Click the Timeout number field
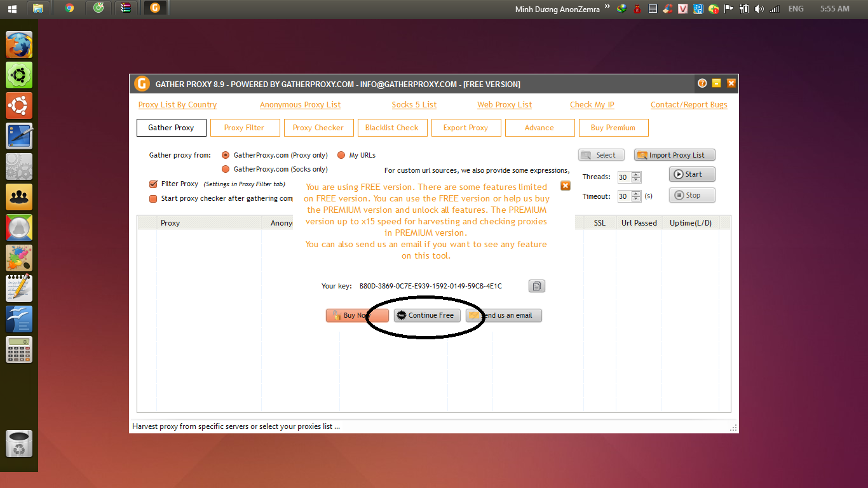Viewport: 868px width, 488px height. click(x=624, y=197)
